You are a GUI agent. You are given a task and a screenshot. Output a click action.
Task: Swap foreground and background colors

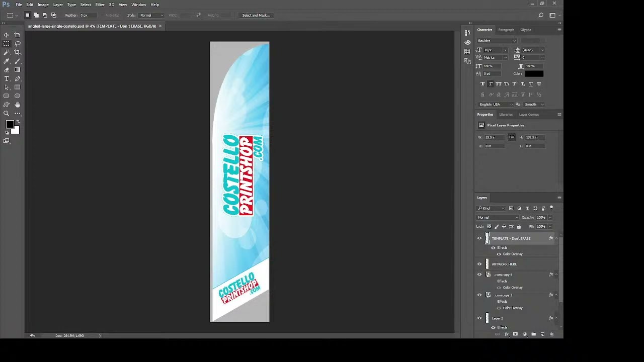coord(18,122)
